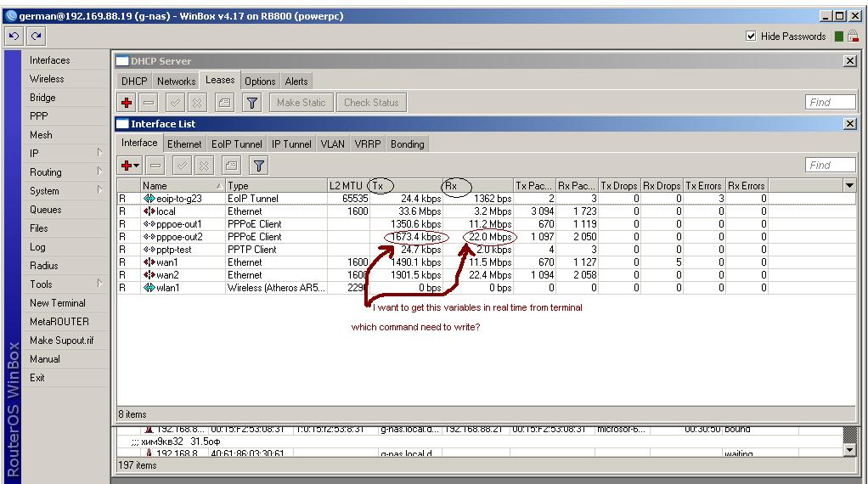The width and height of the screenshot is (868, 484).
Task: Select the IP Tunnel tab
Action: click(291, 144)
